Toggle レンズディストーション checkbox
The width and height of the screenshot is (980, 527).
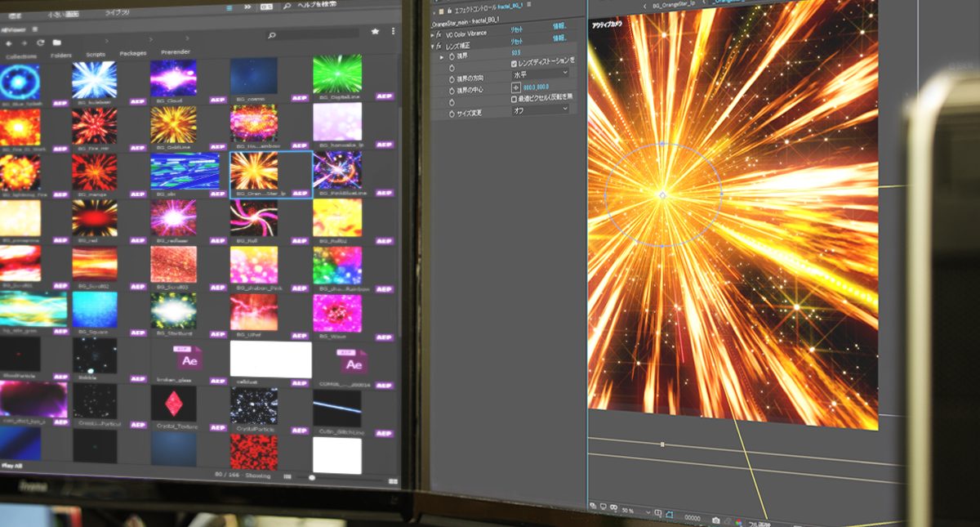pos(514,63)
